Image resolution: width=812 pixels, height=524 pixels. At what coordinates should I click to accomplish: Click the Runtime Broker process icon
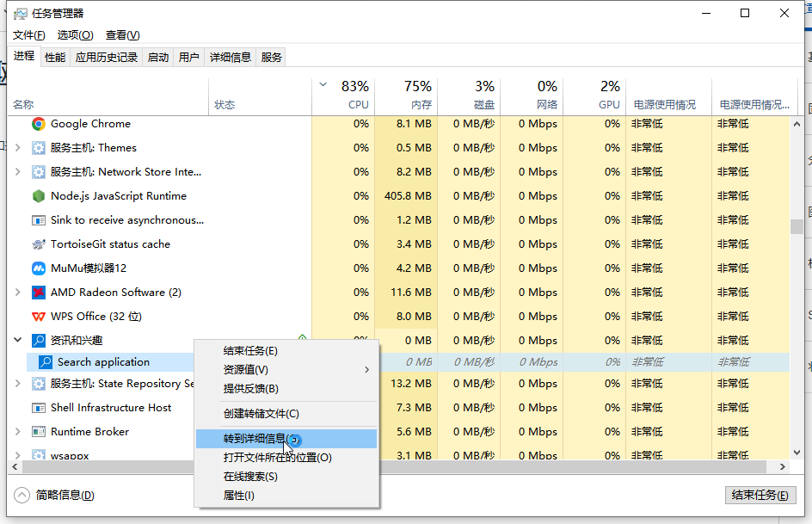39,432
